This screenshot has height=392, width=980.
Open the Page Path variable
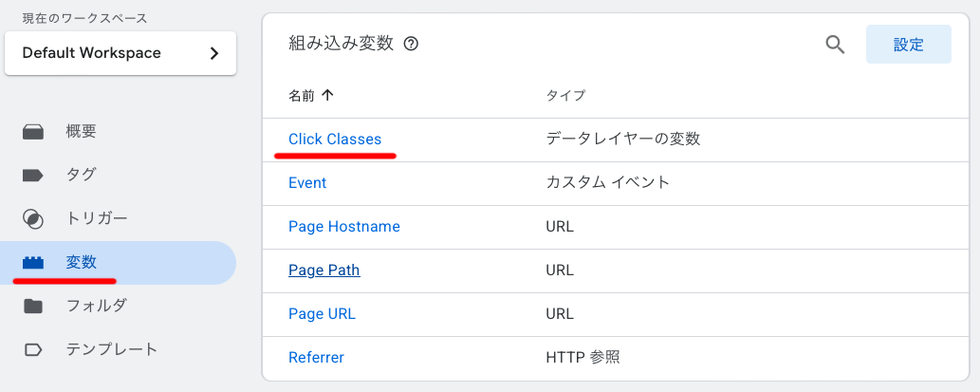pos(324,271)
